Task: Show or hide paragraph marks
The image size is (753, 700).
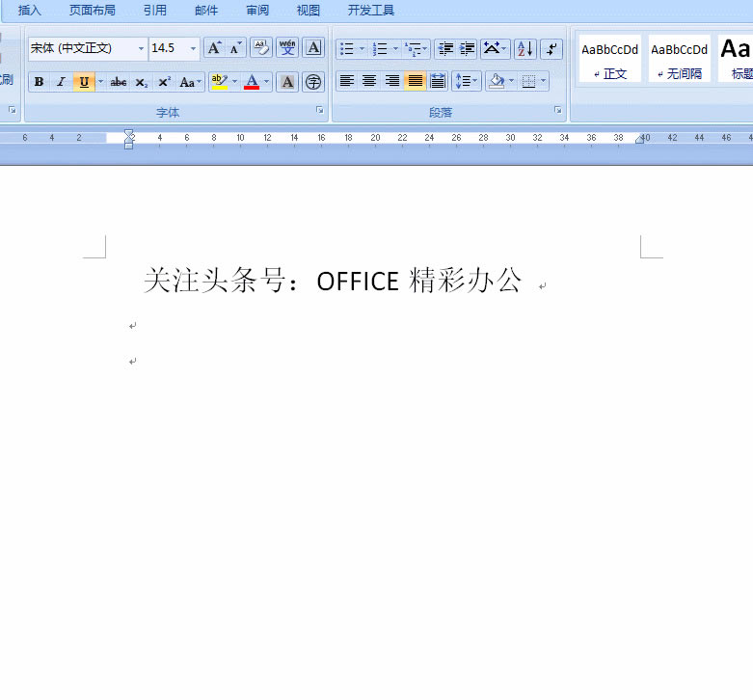Action: point(551,48)
